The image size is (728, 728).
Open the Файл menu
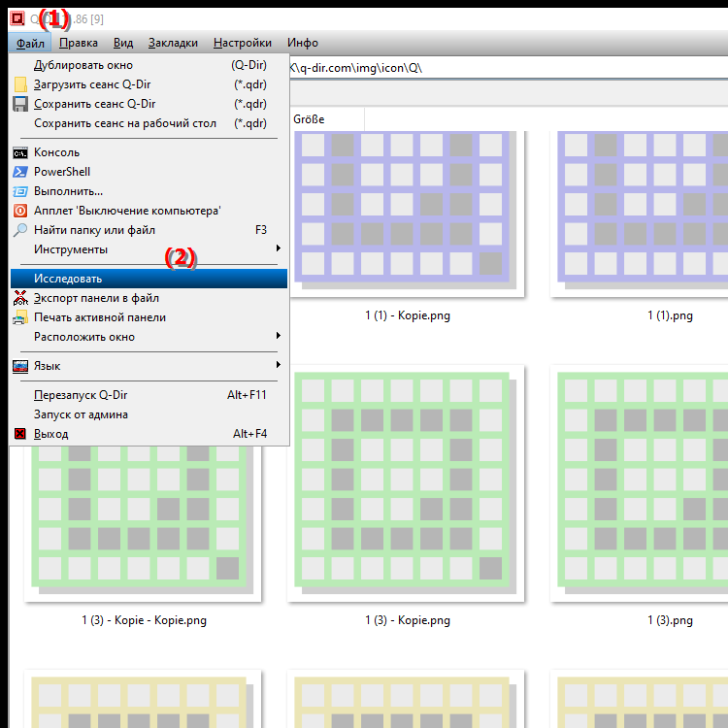coord(30,43)
